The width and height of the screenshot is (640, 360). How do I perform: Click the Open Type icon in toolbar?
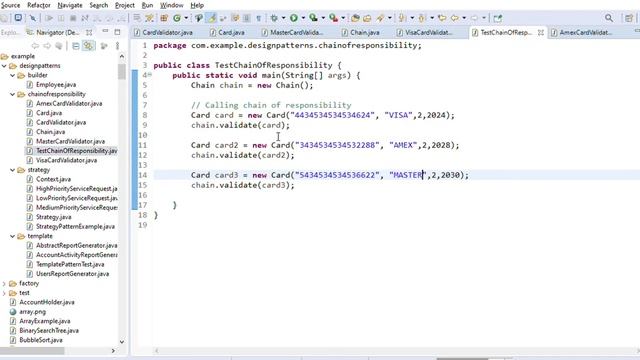click(x=355, y=18)
